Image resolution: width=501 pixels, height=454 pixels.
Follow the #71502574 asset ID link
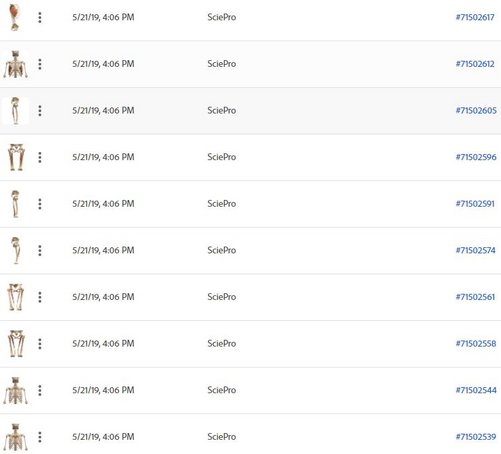[x=476, y=250]
